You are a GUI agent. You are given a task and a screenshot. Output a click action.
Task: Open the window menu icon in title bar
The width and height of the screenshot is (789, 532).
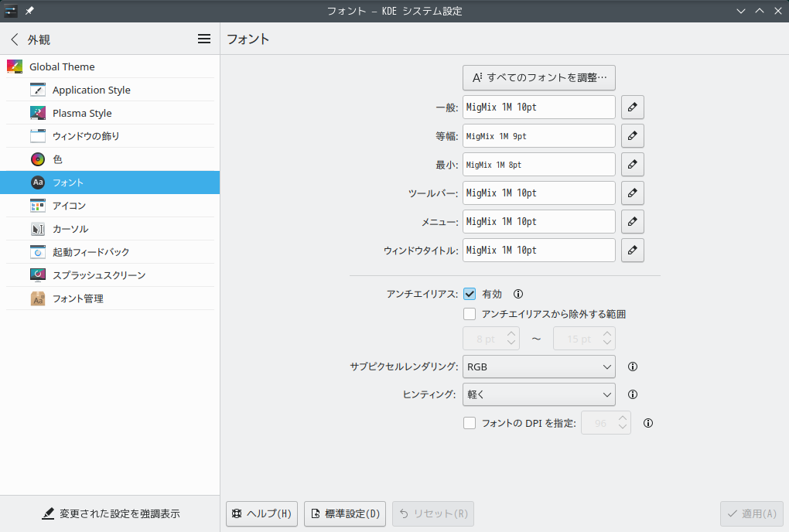pyautogui.click(x=11, y=11)
